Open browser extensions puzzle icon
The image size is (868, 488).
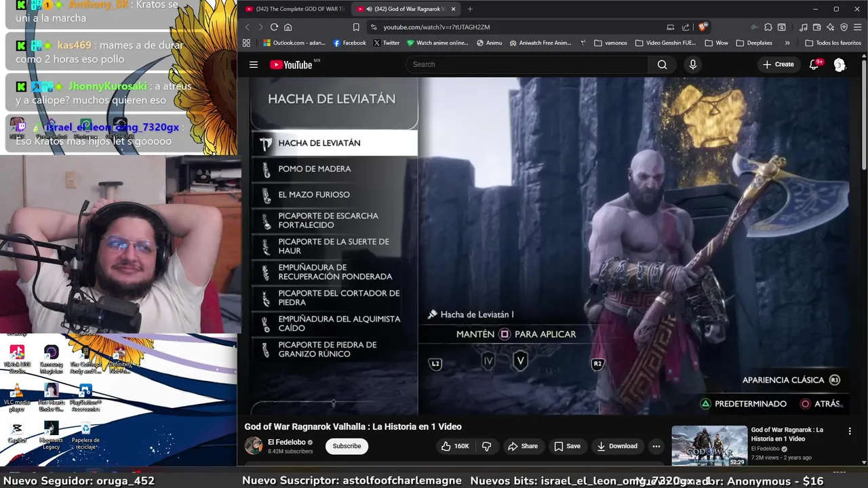click(x=768, y=27)
